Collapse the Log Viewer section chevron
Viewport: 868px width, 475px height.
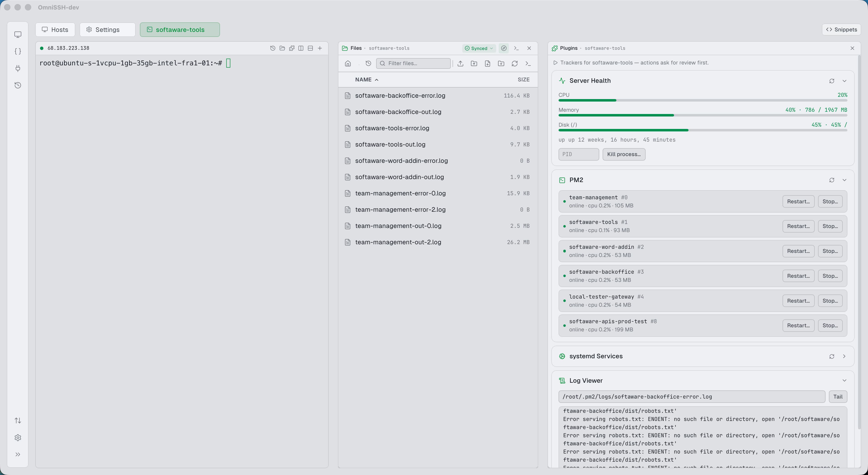coord(844,381)
